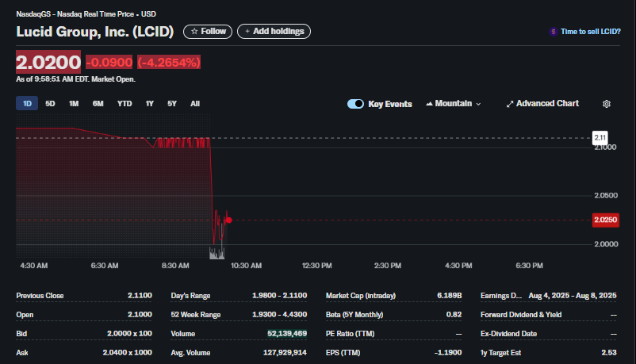Switch to the 5D chart range
The width and height of the screenshot is (636, 364).
[x=50, y=103]
